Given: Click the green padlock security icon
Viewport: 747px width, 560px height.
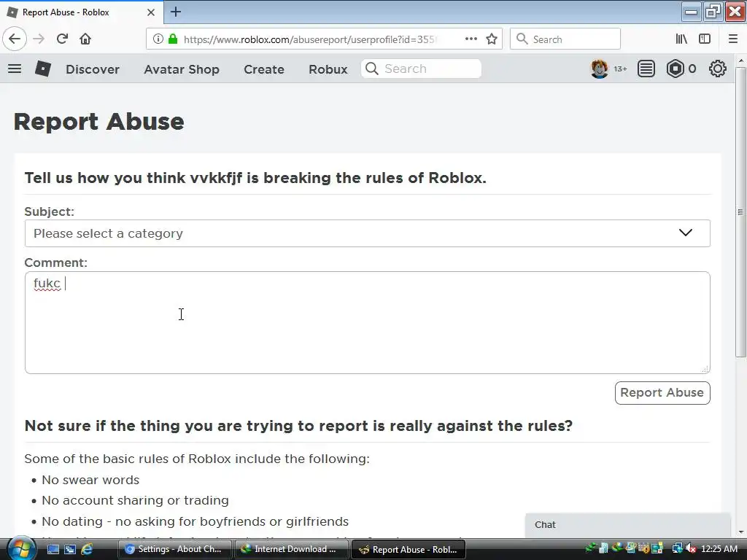Looking at the screenshot, I should [x=173, y=39].
